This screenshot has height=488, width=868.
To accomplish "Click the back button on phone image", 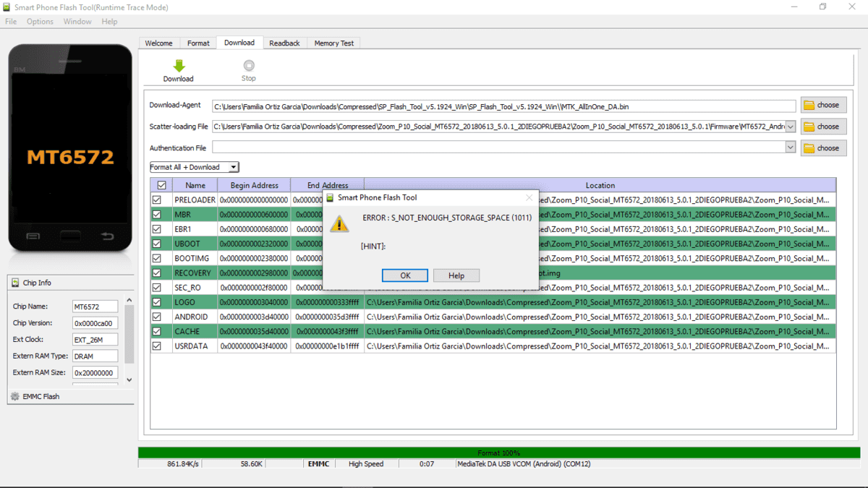I will (107, 236).
